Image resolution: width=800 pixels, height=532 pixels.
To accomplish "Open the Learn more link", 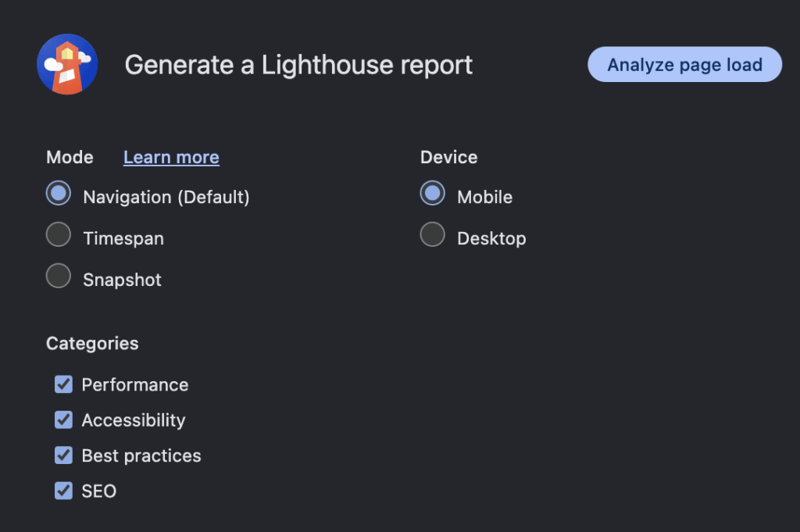I will point(171,157).
